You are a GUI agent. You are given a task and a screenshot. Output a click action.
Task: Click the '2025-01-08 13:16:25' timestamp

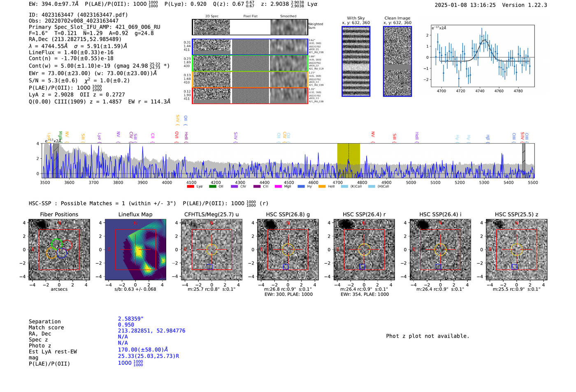465,5
